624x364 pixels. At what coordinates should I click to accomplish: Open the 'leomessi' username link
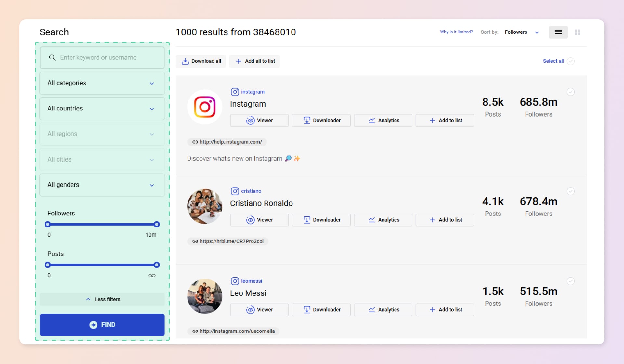coord(252,281)
